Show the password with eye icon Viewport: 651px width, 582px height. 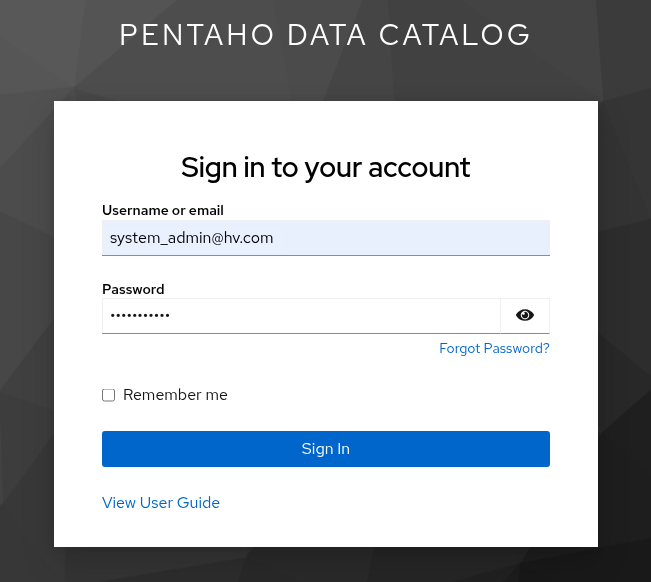click(525, 316)
